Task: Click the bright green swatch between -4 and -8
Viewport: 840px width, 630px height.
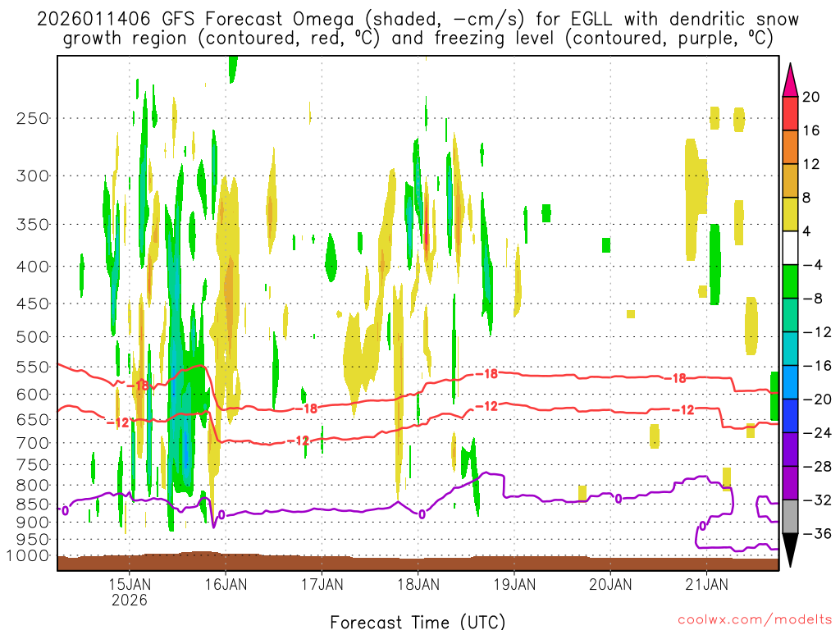Action: pos(790,282)
